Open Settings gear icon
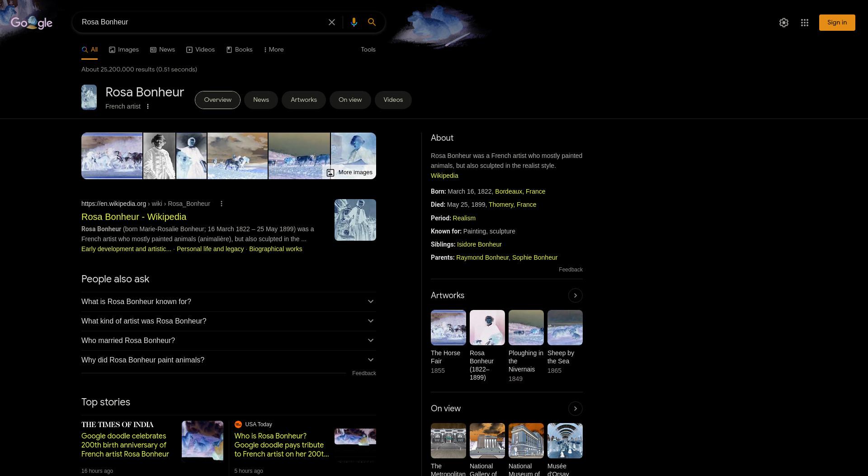The height and width of the screenshot is (476, 868). (x=784, y=23)
